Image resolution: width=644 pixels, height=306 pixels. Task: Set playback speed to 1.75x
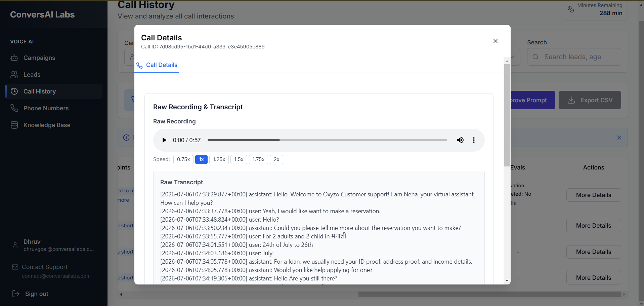coord(258,159)
